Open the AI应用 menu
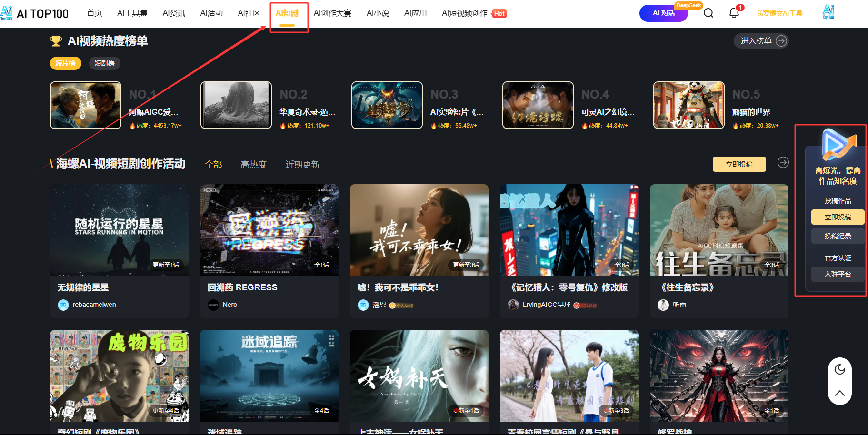Screen dimensions: 868x435 pos(415,13)
